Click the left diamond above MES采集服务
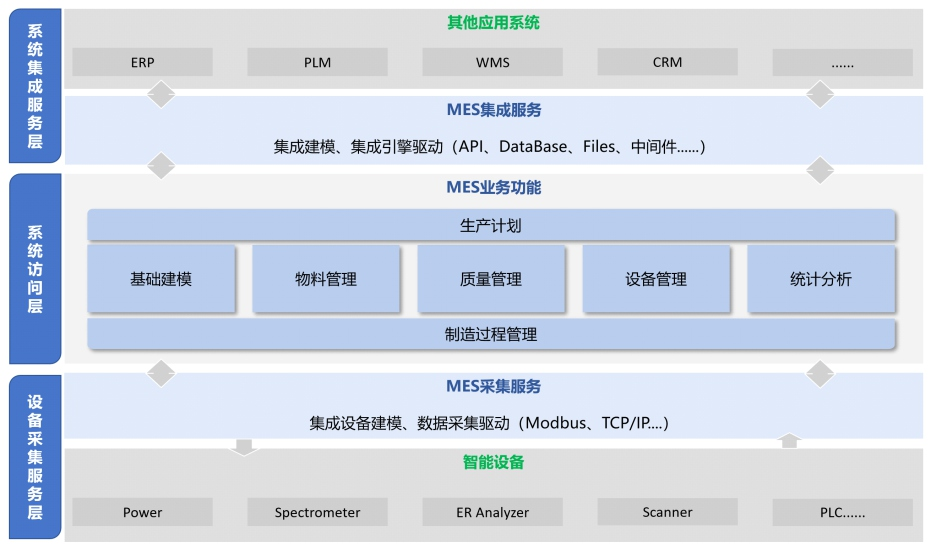Image resolution: width=931 pixels, height=548 pixels. pos(161,373)
